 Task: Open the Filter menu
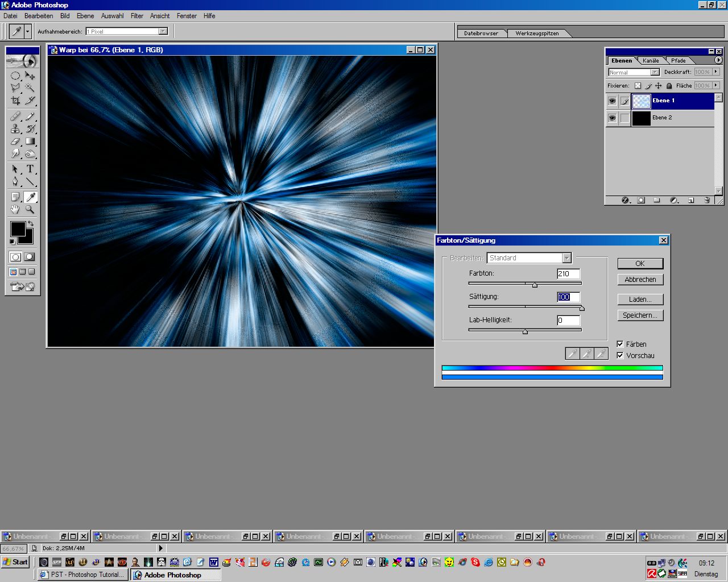136,16
